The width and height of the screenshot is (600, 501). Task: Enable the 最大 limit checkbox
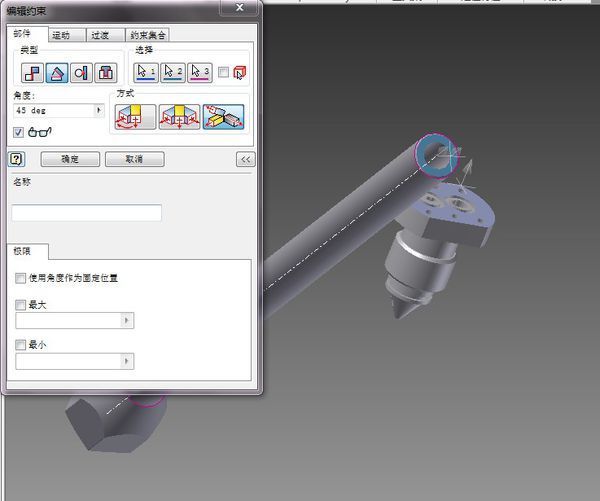(20, 305)
